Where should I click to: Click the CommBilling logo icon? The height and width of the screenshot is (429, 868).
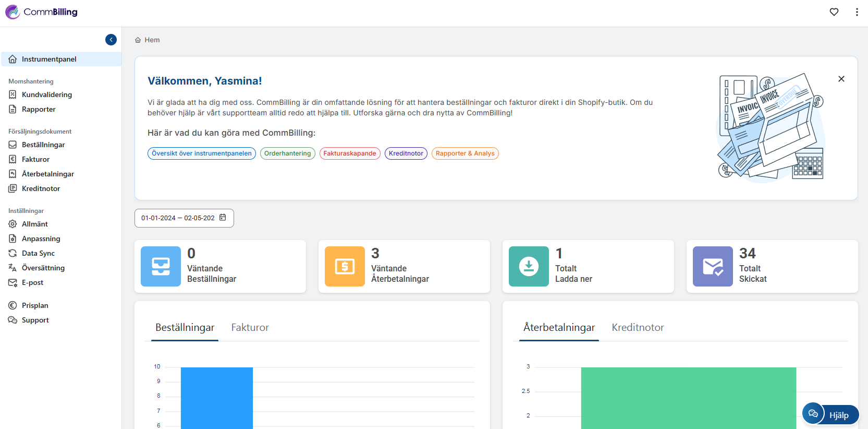click(x=13, y=12)
